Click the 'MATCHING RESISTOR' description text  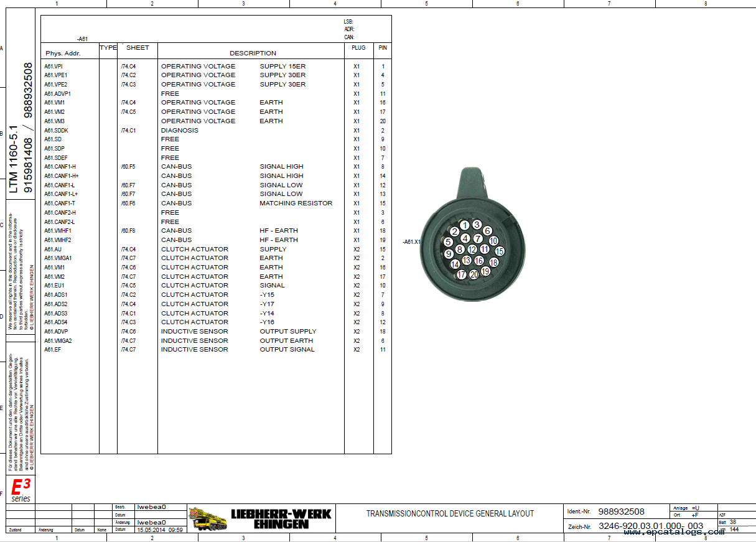click(296, 203)
